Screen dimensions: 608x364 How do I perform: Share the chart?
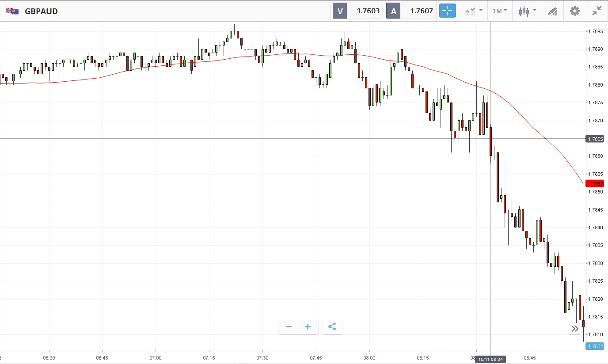pos(332,327)
